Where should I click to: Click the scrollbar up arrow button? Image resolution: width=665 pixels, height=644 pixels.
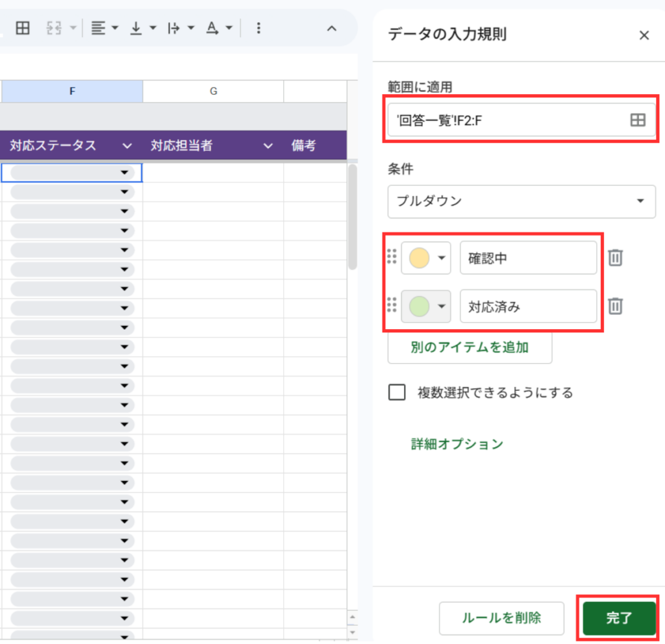tap(353, 617)
